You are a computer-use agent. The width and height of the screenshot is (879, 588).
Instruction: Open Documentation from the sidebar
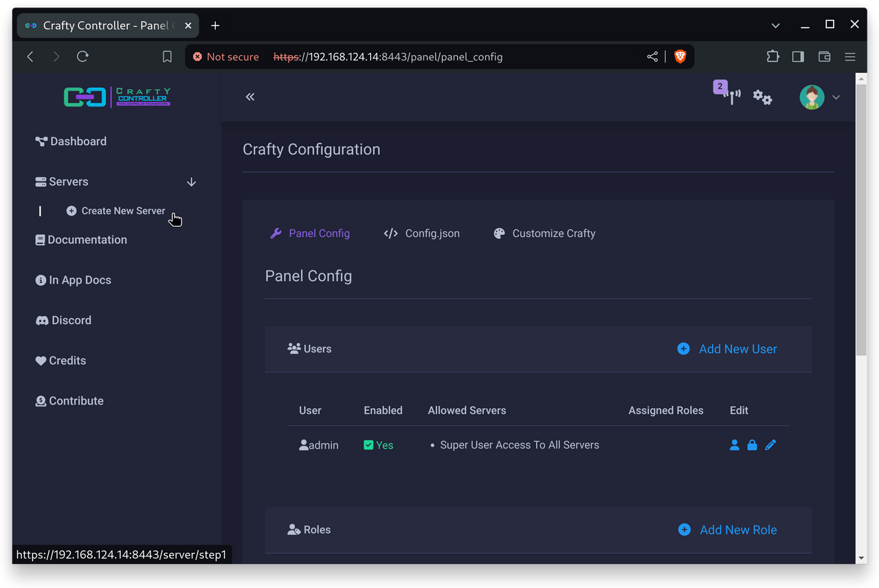point(81,240)
